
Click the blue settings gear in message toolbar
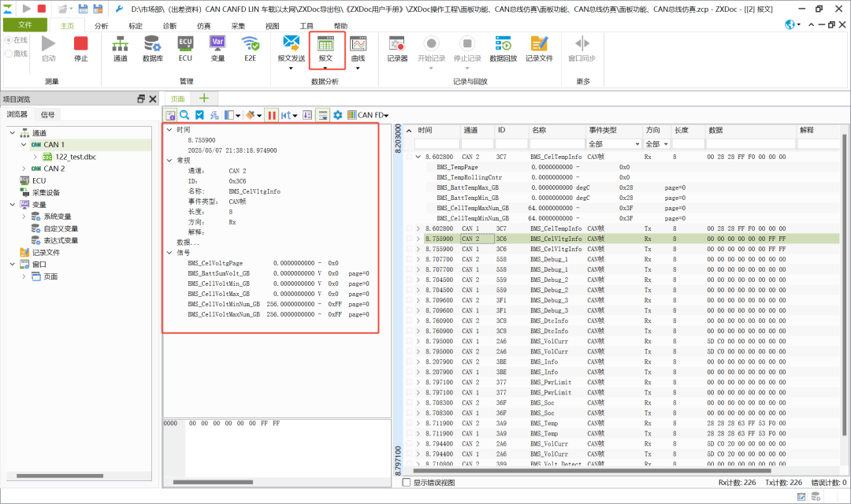pos(337,115)
